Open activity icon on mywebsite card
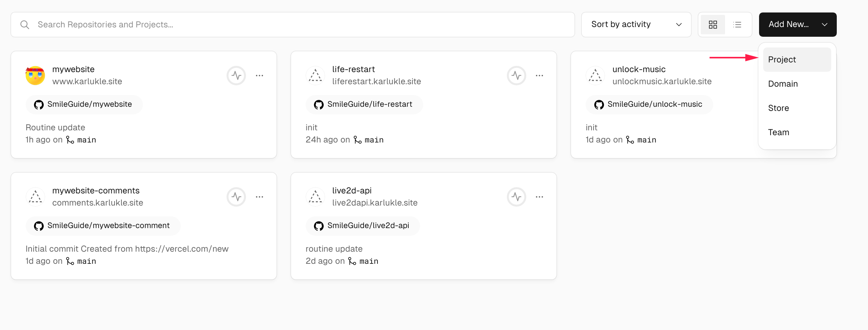868x330 pixels. point(236,76)
